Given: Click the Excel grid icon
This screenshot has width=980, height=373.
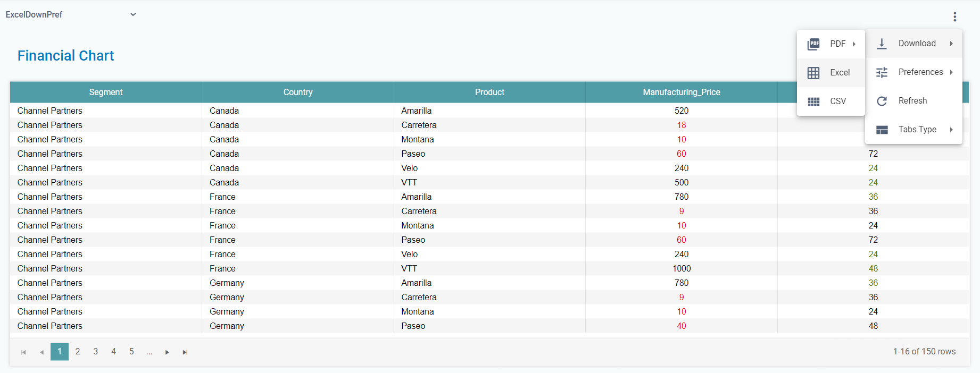Looking at the screenshot, I should (813, 73).
